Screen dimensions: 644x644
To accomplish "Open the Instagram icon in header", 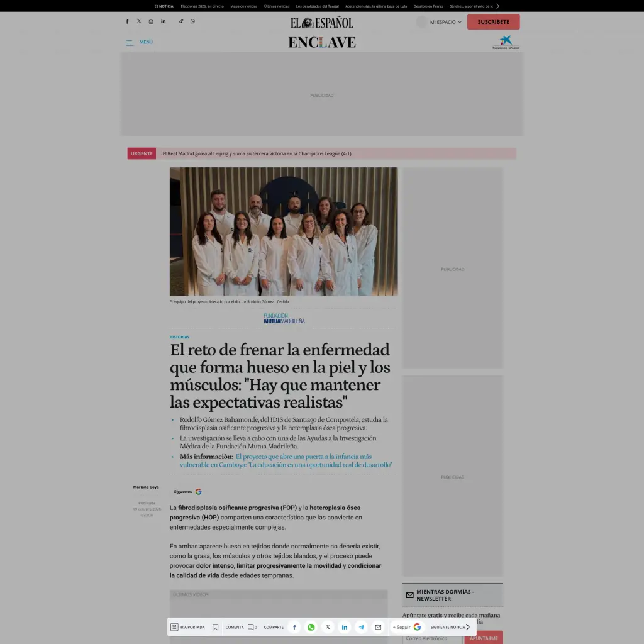I will (x=151, y=22).
